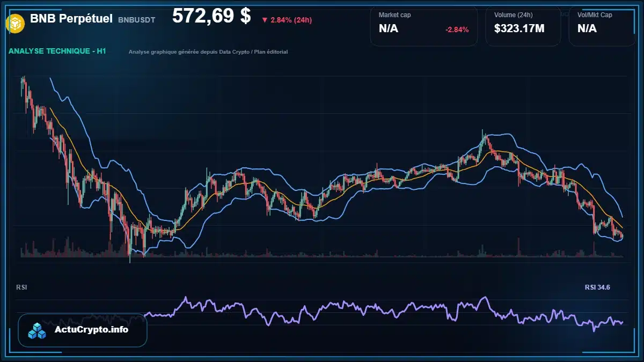Click the RSI 34.6 reading
The height and width of the screenshot is (362, 644).
coord(597,288)
